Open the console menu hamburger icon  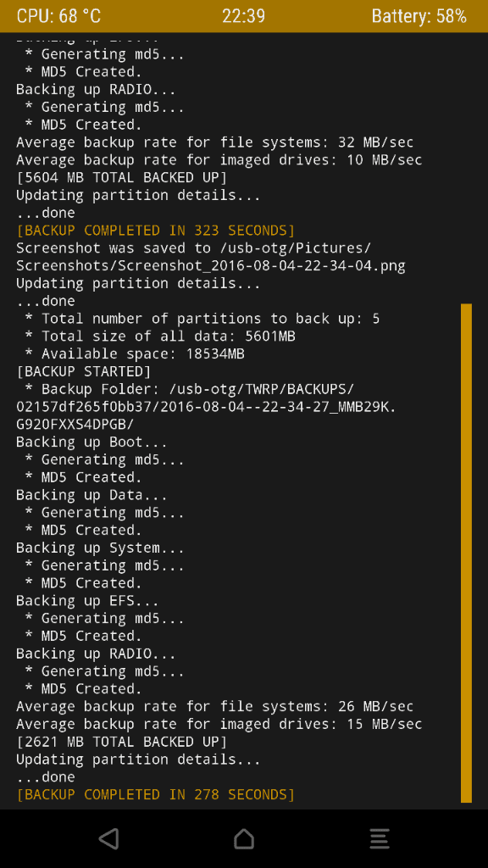(380, 838)
